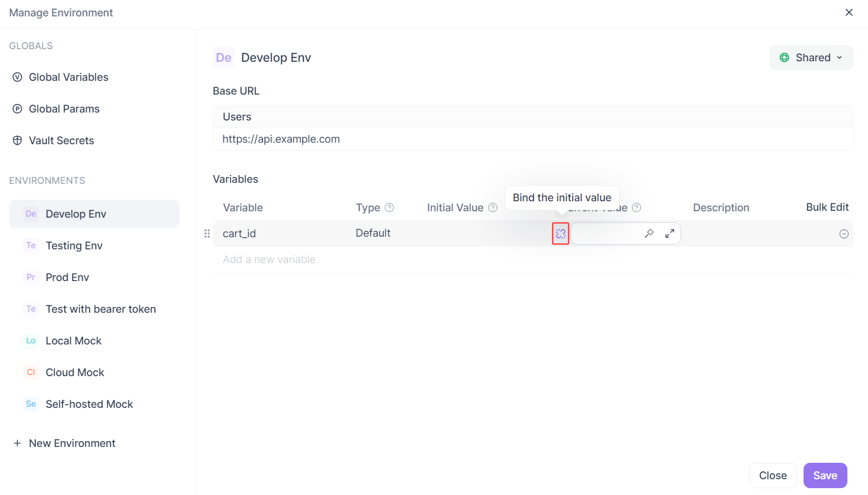Click the bind initial value link icon
The image size is (868, 495).
point(561,234)
